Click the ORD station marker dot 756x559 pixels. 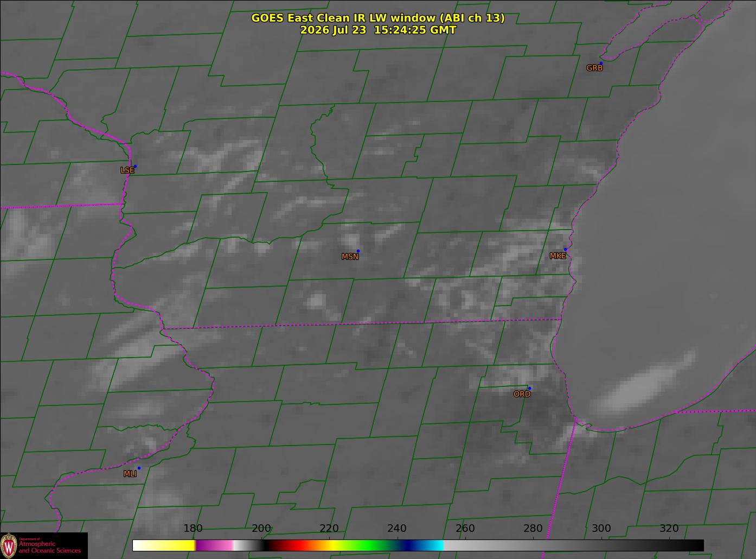point(529,388)
